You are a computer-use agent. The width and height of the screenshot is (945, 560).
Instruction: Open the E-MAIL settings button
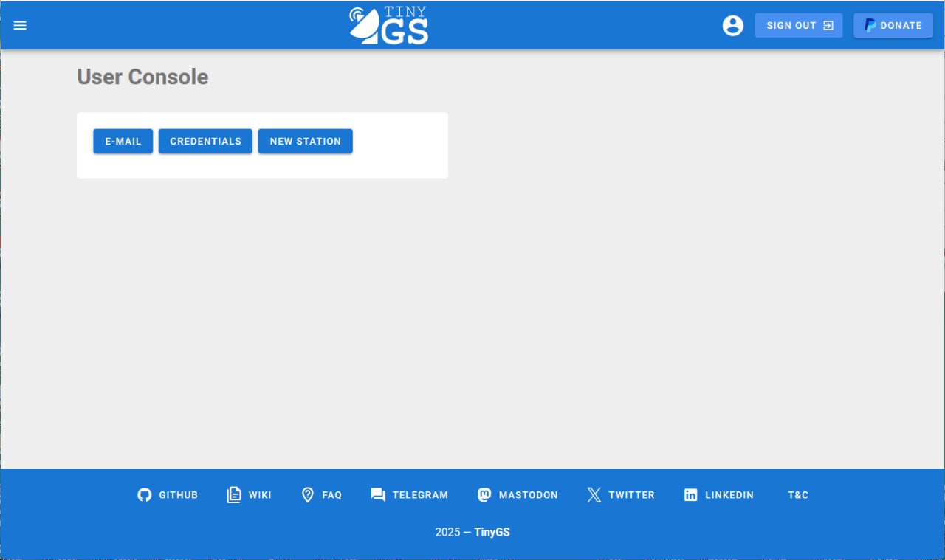(x=123, y=141)
